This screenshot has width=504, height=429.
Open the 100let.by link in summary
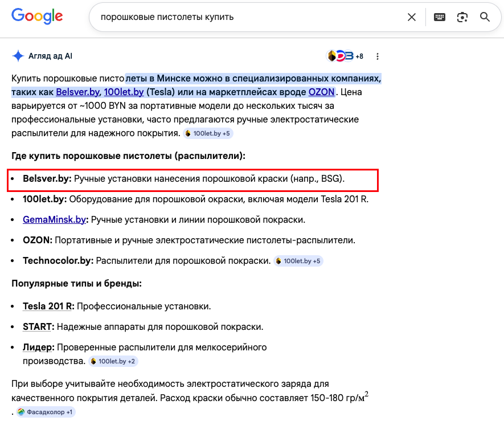(x=124, y=91)
